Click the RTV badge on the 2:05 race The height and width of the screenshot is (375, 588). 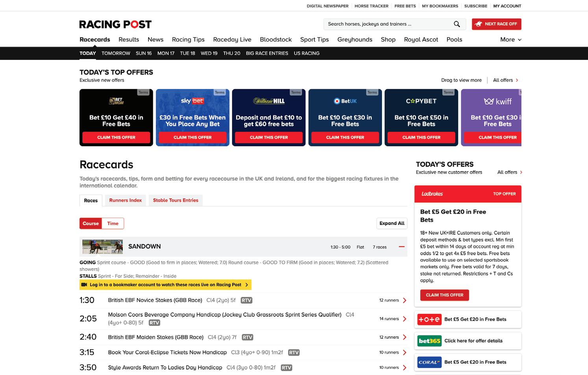click(x=154, y=323)
